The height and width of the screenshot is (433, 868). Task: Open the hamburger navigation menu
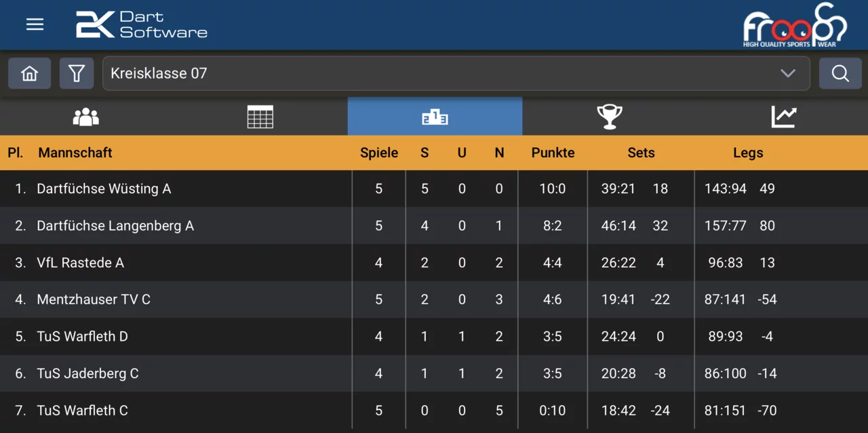35,24
